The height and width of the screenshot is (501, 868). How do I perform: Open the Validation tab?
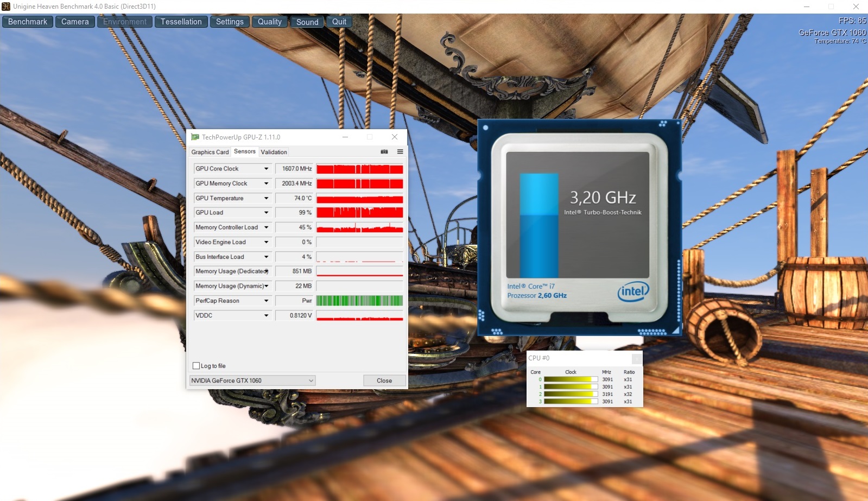274,152
